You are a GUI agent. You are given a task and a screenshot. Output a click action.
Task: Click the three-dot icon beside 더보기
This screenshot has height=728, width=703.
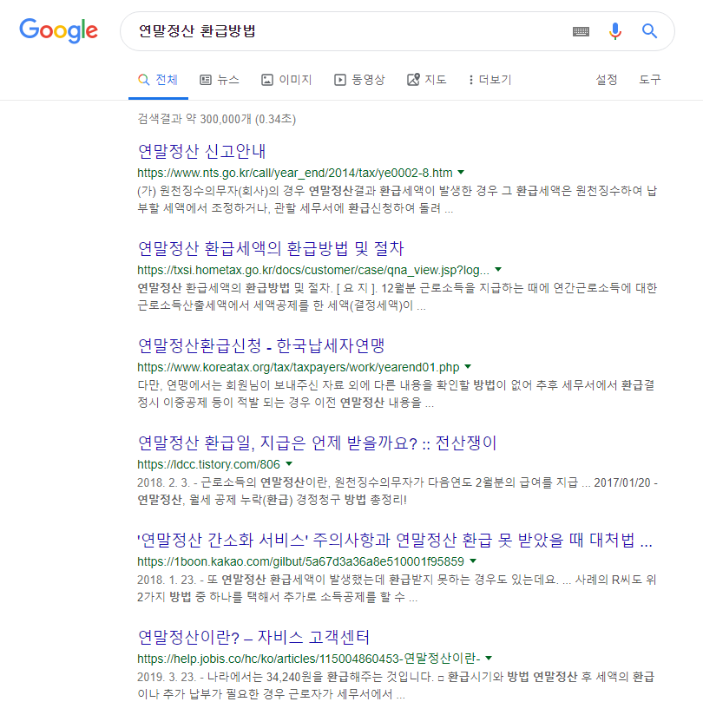click(470, 80)
